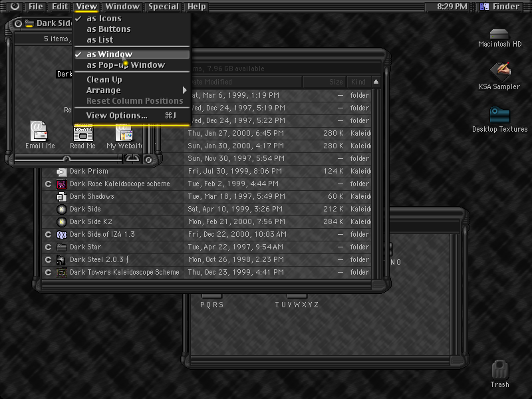
Task: Click the Dark Towers Thu, Dec 23, 1999 date
Action: tap(236, 273)
